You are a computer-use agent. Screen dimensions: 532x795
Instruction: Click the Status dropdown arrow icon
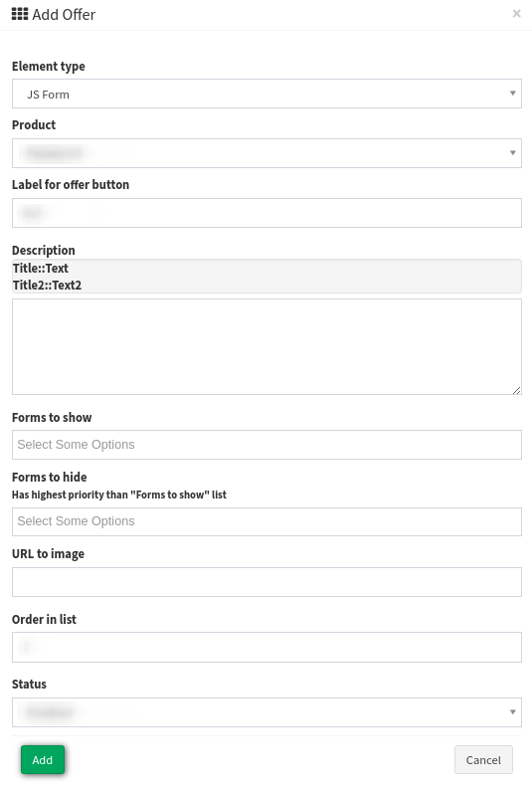512,712
